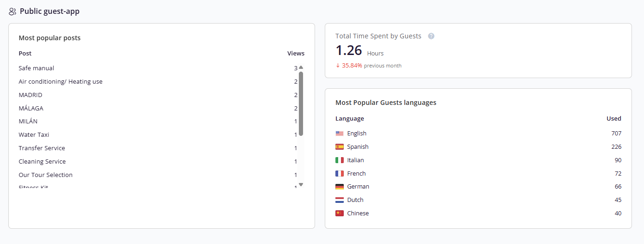Screen dimensions: 644x244
Task: Open the Safe manual post
Action: click(37, 68)
